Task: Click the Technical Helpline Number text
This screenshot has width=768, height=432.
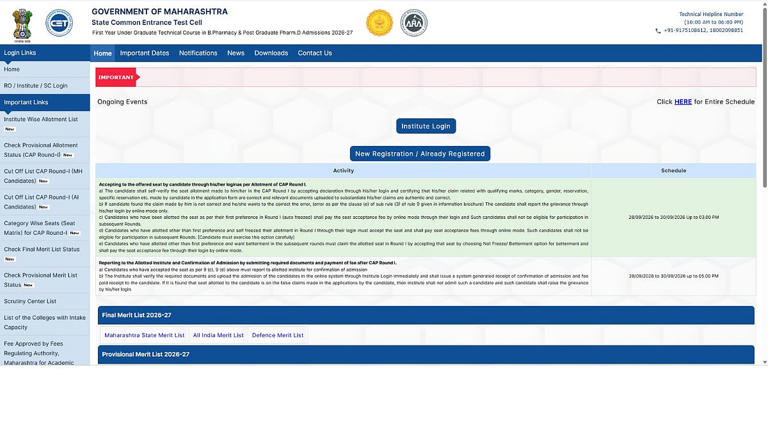Action: click(x=711, y=14)
